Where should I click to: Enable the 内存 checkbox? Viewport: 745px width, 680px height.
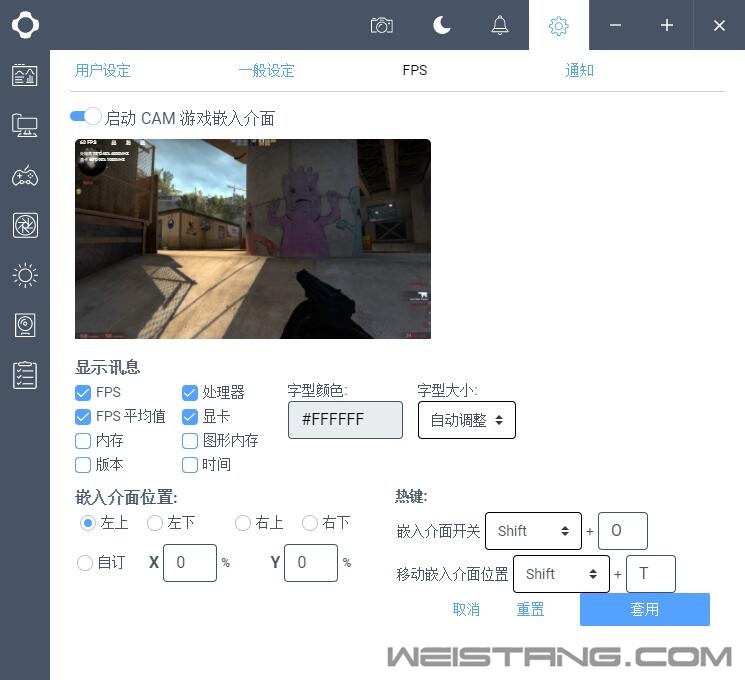[x=83, y=441]
